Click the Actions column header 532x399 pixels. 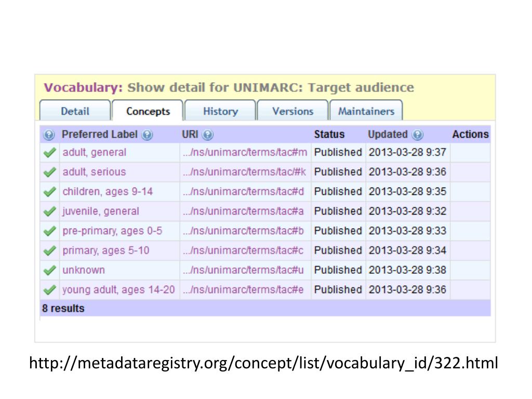[470, 135]
